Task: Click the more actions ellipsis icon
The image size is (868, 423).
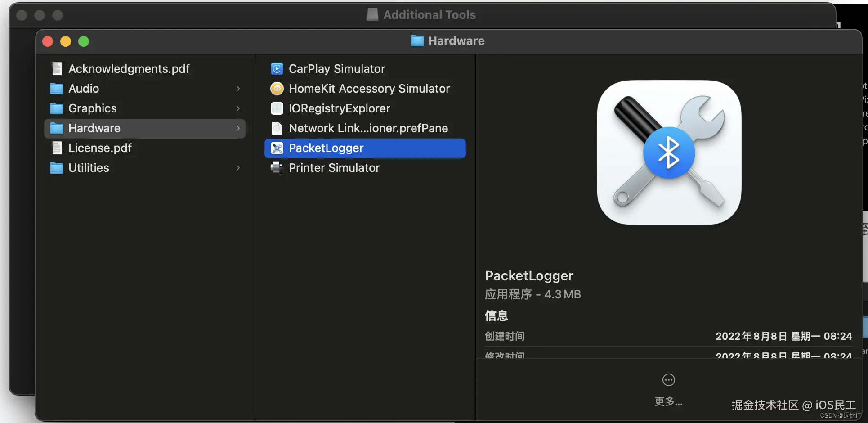Action: [668, 380]
